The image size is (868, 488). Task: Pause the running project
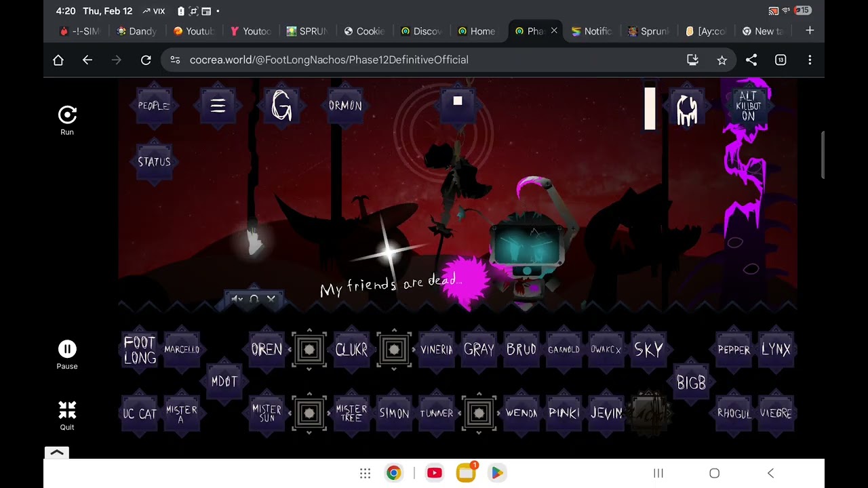pyautogui.click(x=67, y=355)
